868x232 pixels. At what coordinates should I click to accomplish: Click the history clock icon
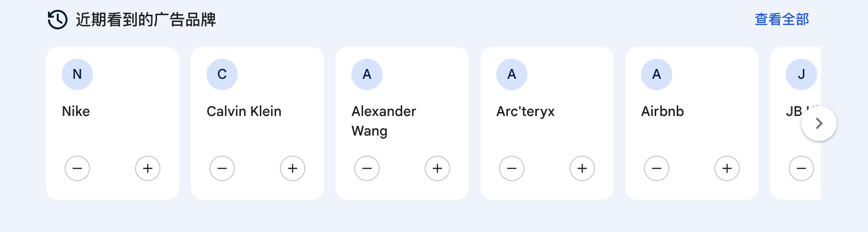pos(58,20)
